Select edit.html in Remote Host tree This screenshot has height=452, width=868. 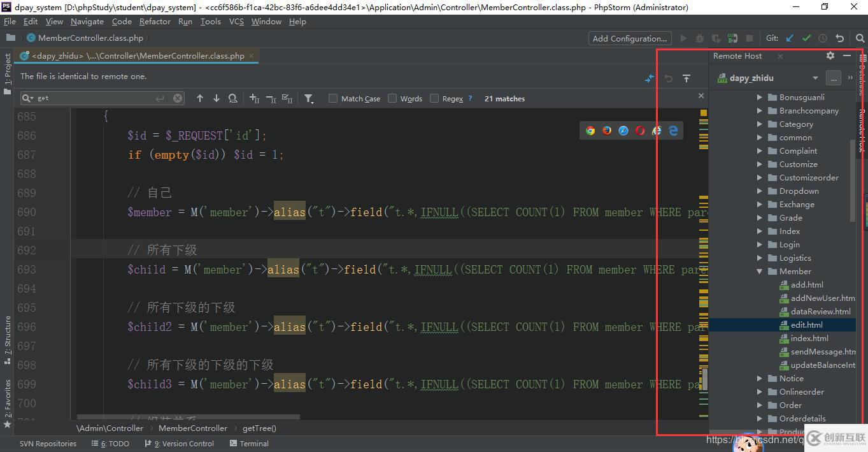pyautogui.click(x=806, y=325)
